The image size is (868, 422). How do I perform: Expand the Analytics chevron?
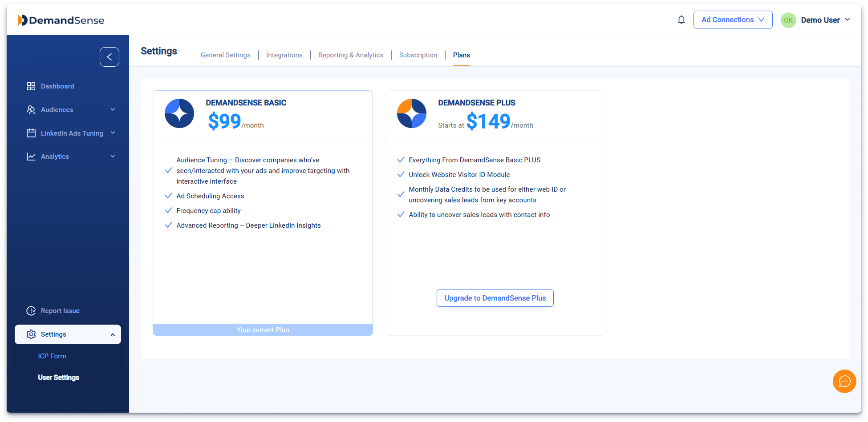113,156
